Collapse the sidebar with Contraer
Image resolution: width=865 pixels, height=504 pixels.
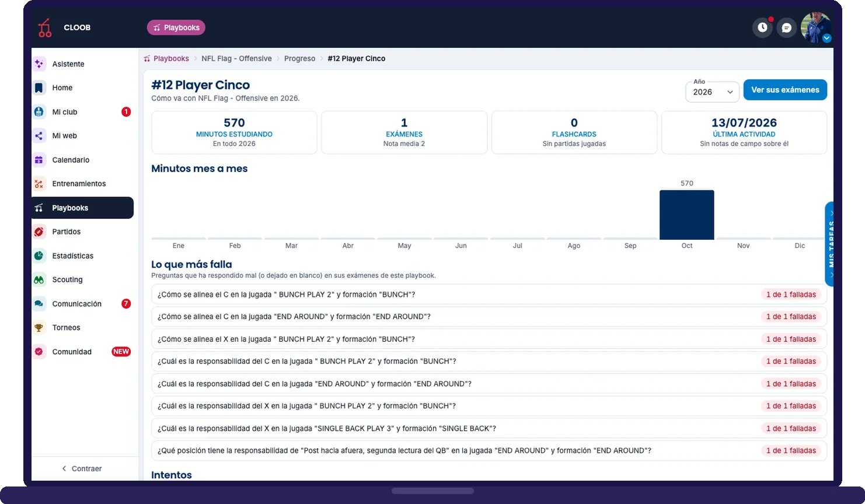[x=82, y=468]
